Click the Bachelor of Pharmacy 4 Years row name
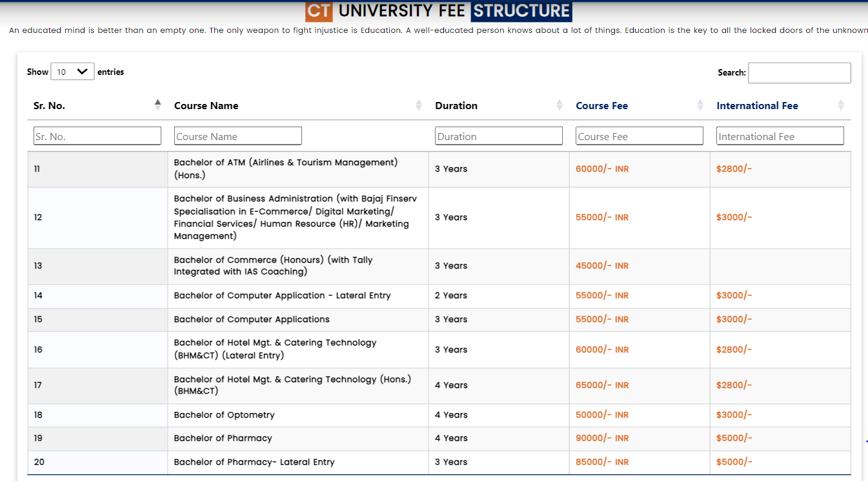The width and height of the screenshot is (868, 481). pyautogui.click(x=223, y=438)
